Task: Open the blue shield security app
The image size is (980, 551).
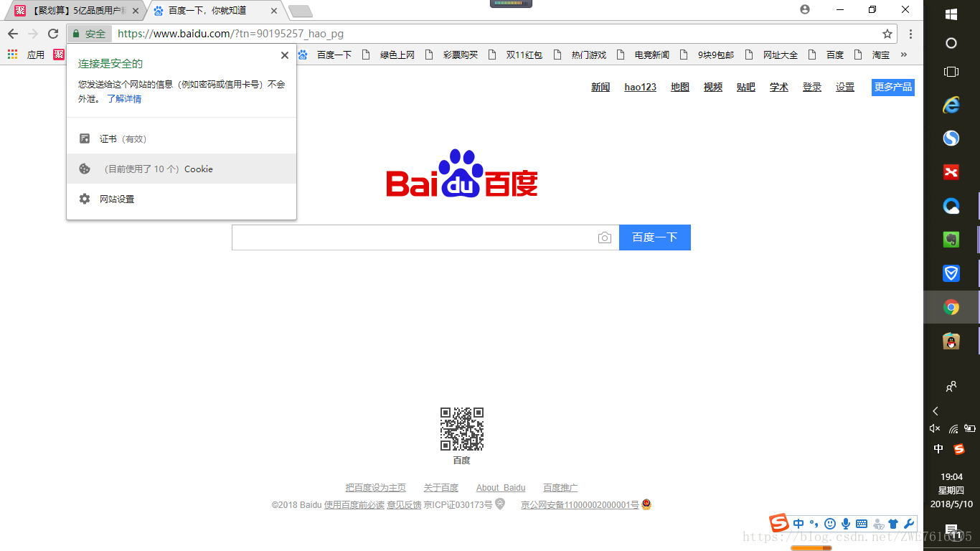Action: [x=951, y=273]
